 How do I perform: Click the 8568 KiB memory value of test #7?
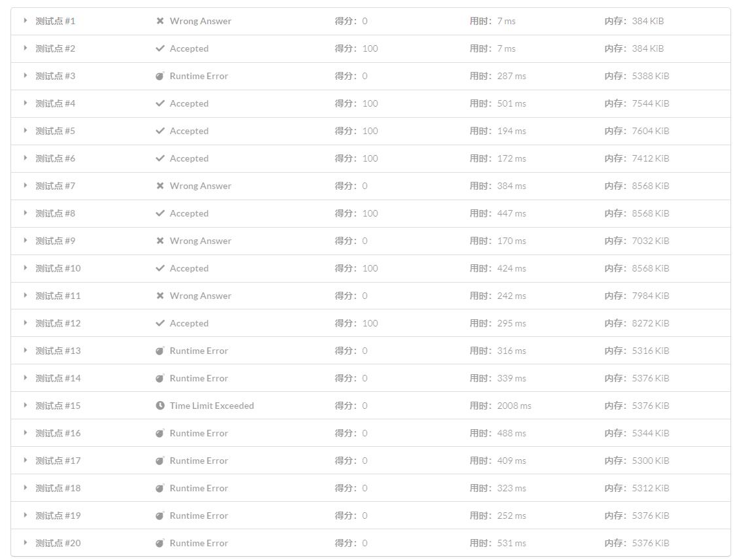651,186
